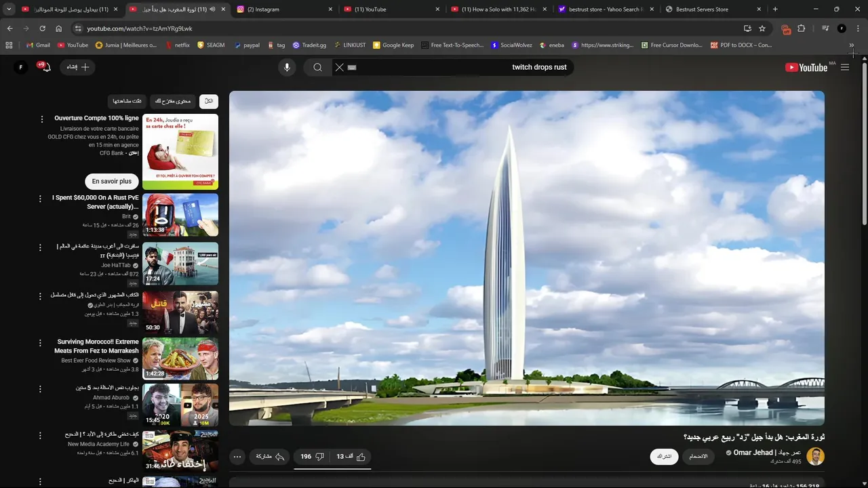The image size is (868, 488).
Task: Click the 'En savoir plus' ad button
Action: click(x=112, y=182)
